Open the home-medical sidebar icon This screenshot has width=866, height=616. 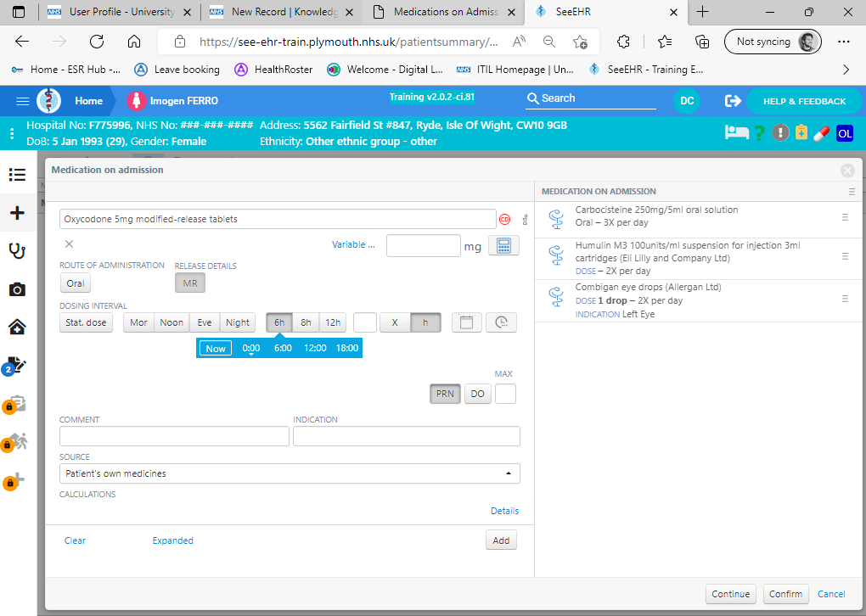[17, 328]
